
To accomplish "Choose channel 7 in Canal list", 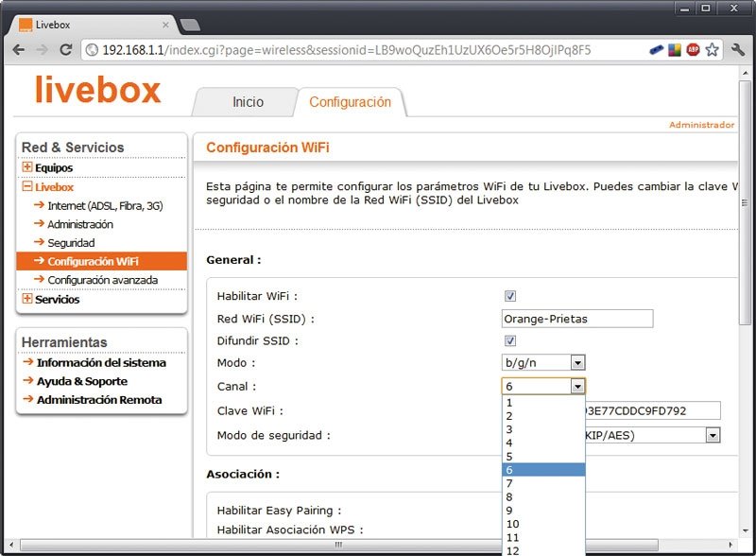I will click(x=543, y=483).
